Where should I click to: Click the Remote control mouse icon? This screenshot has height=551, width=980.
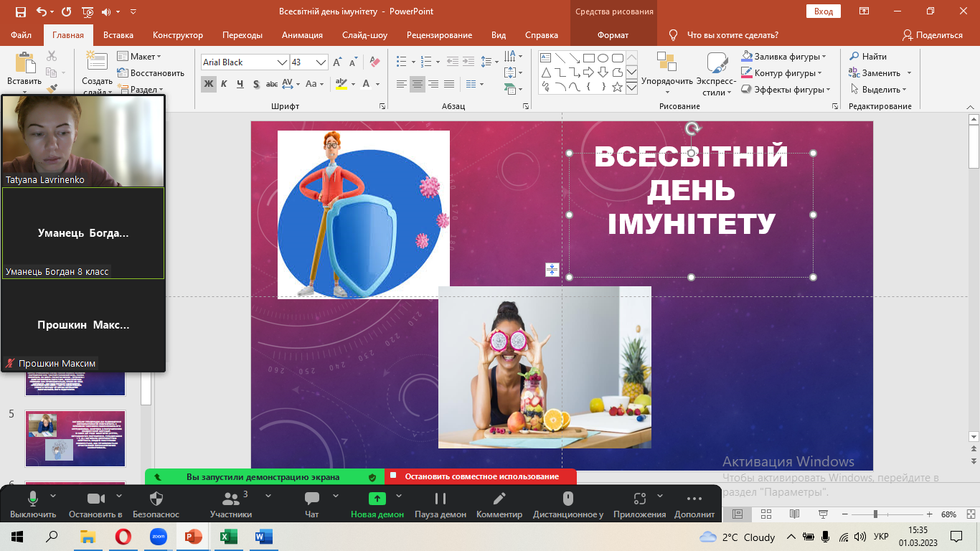click(x=567, y=499)
